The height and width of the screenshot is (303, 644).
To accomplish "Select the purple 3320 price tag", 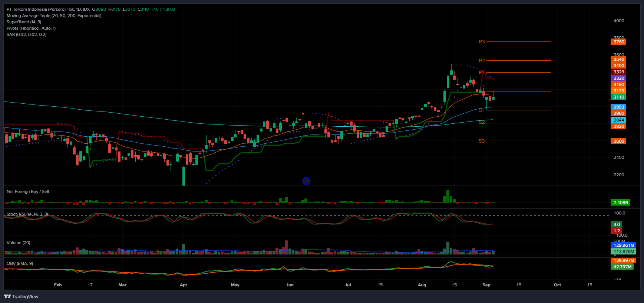I will pos(618,78).
